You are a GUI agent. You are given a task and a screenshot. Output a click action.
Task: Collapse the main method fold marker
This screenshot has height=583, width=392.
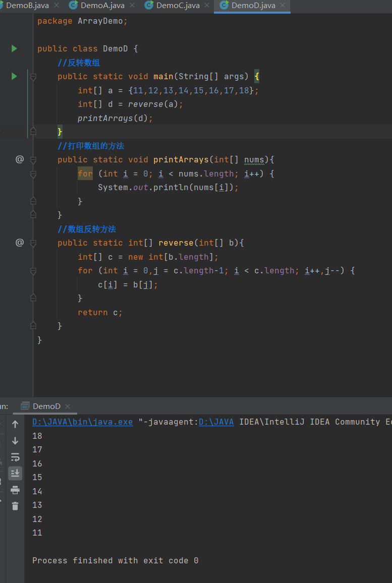pyautogui.click(x=33, y=77)
